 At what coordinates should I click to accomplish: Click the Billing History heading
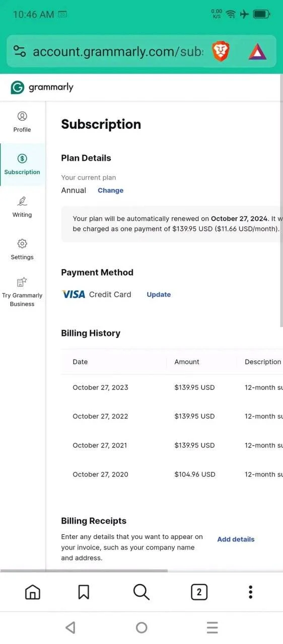point(91,333)
